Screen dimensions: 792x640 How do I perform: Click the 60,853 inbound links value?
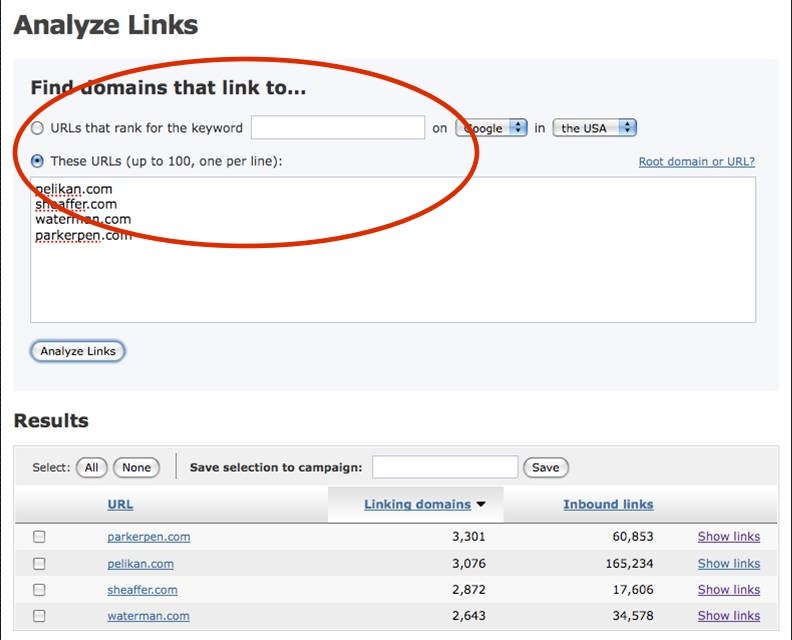pyautogui.click(x=633, y=536)
